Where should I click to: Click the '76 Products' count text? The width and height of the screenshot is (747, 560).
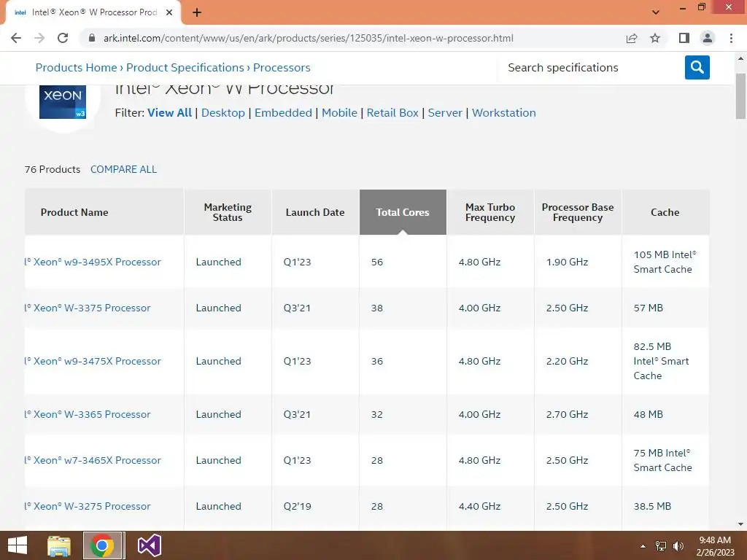point(53,169)
